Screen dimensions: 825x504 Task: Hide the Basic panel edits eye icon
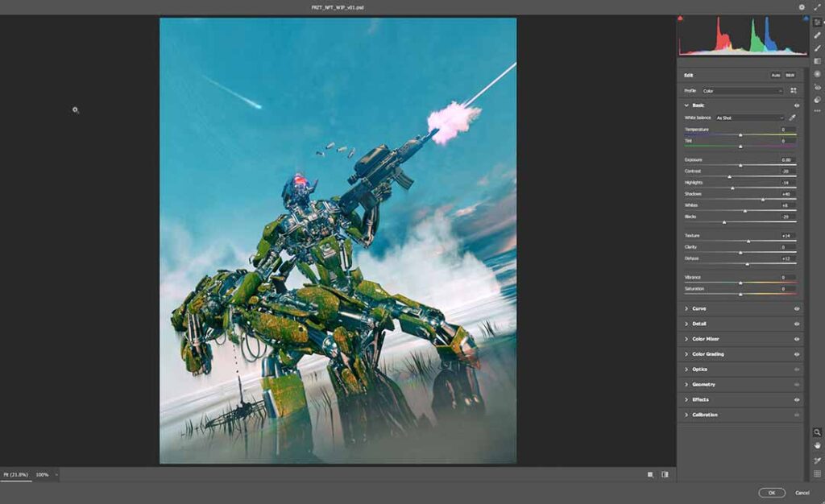pyautogui.click(x=797, y=105)
